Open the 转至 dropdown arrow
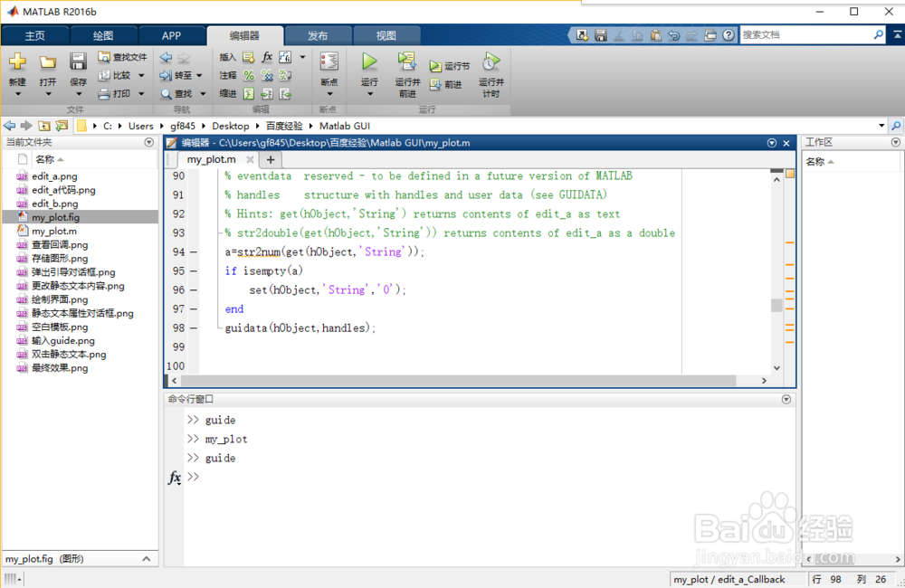The image size is (905, 588). tap(200, 75)
